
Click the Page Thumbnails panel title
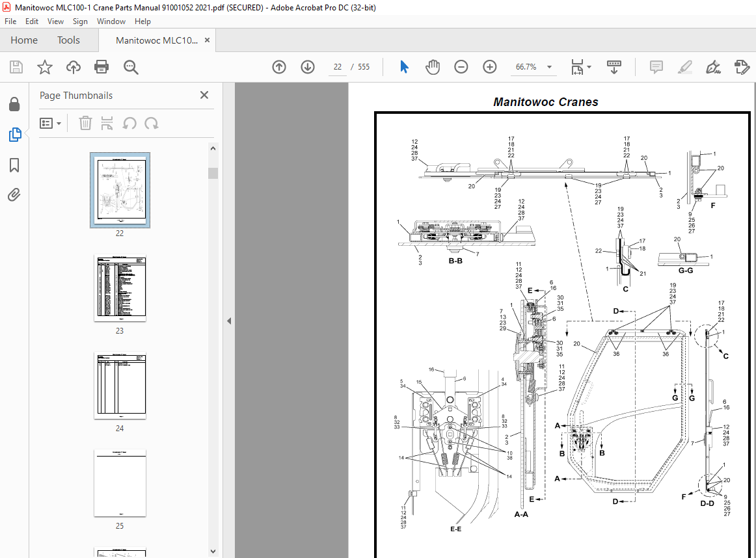click(76, 96)
